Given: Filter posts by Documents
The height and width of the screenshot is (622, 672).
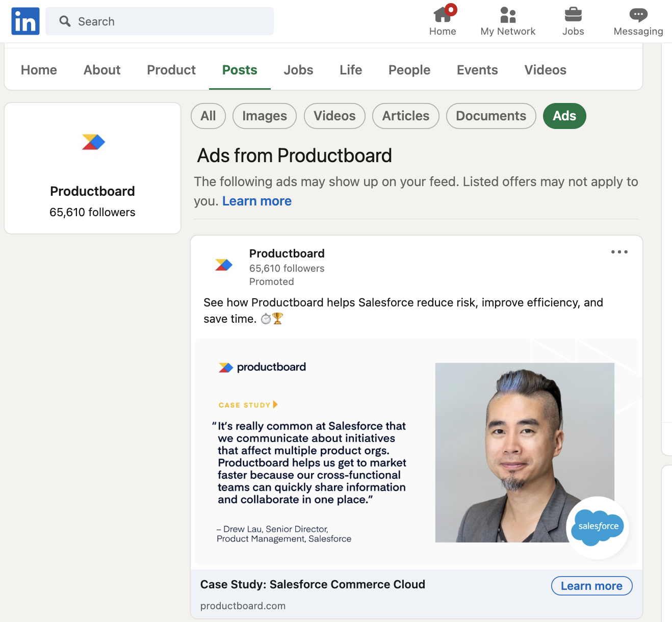Looking at the screenshot, I should point(490,116).
